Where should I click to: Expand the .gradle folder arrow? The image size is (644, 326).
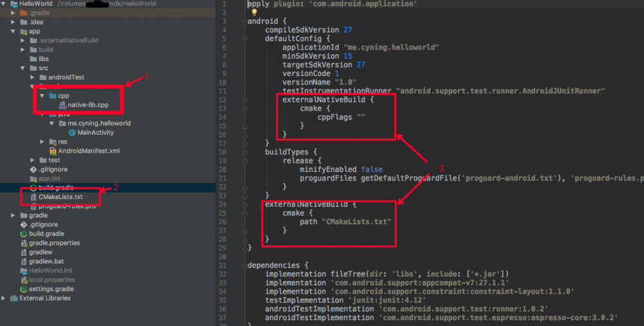(13, 13)
